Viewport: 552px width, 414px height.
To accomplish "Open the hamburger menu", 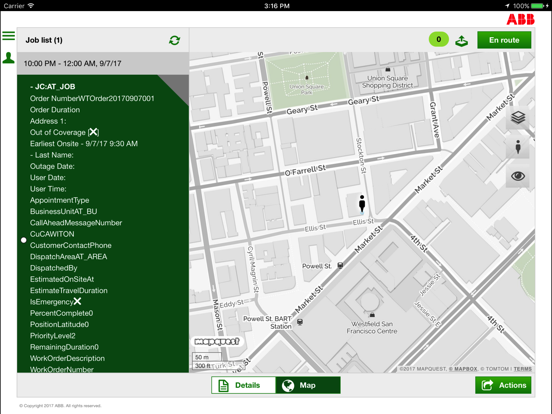I will pos(8,36).
